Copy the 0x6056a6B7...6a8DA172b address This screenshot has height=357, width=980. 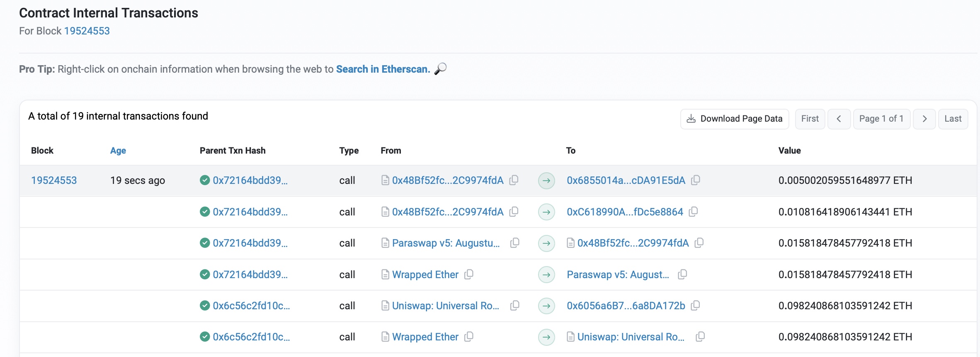[x=696, y=306]
